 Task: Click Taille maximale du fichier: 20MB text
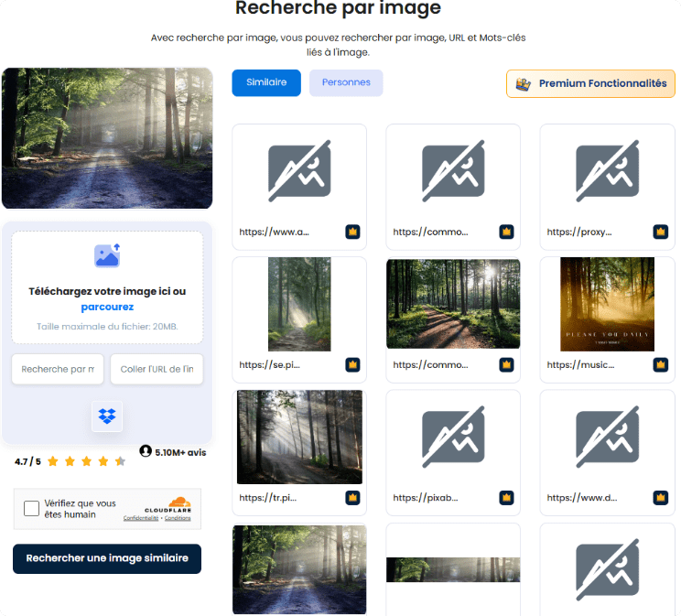(107, 326)
